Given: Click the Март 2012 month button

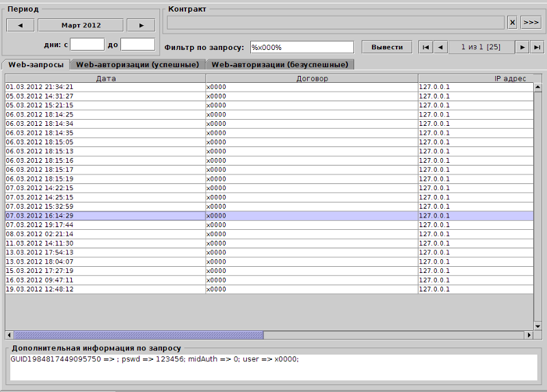Looking at the screenshot, I should point(81,25).
